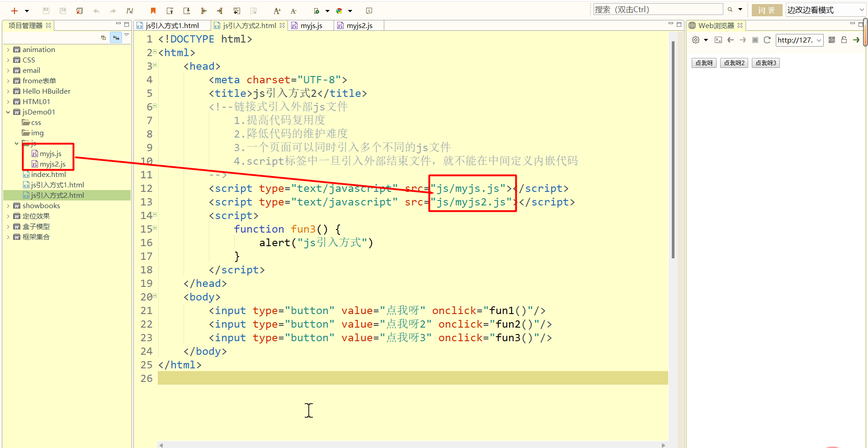Close the js引入方式2.html tab

pos(282,25)
